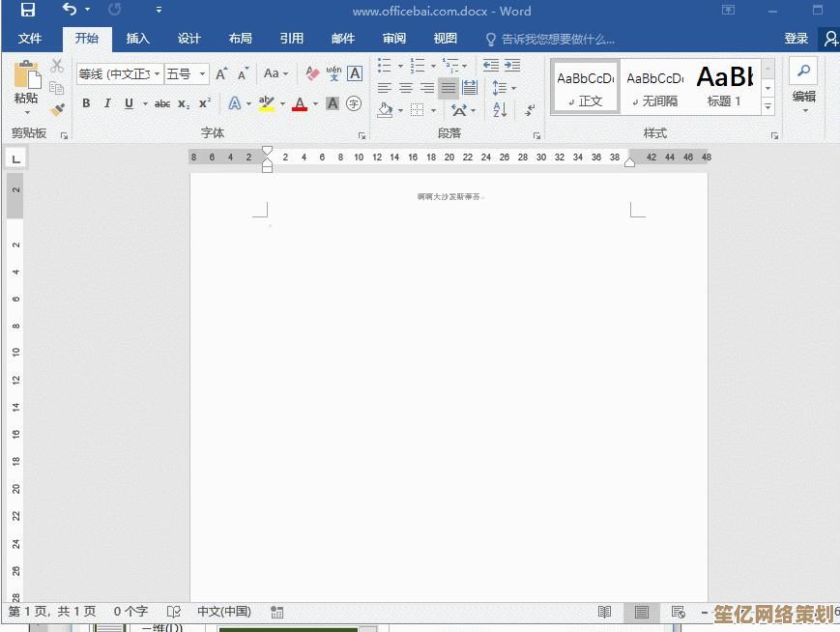Open the Font dialog launcher

[362, 136]
